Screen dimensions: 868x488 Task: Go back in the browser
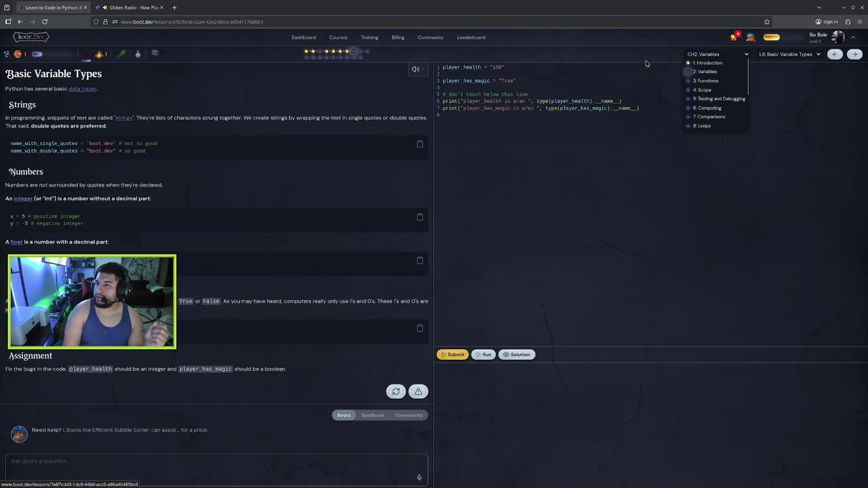tap(20, 22)
